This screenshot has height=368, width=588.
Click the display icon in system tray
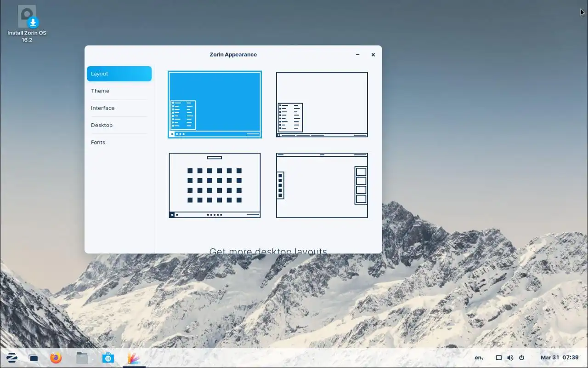pos(498,358)
